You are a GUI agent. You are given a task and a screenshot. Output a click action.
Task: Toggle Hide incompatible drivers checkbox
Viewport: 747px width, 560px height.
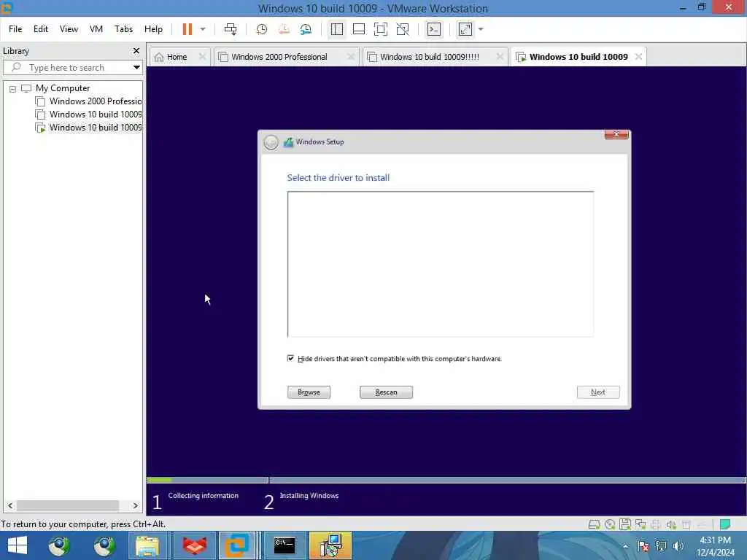[x=290, y=358]
